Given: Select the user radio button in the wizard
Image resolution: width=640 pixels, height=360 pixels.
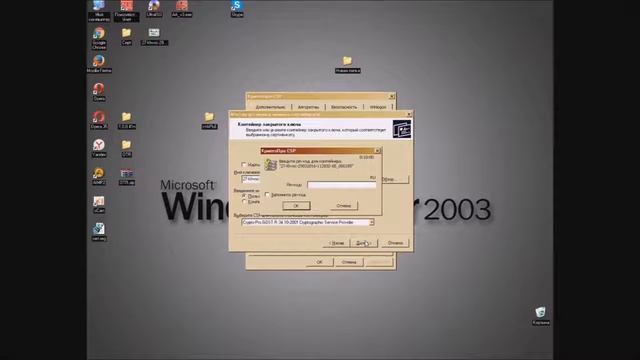Looking at the screenshot, I should click(x=244, y=196).
